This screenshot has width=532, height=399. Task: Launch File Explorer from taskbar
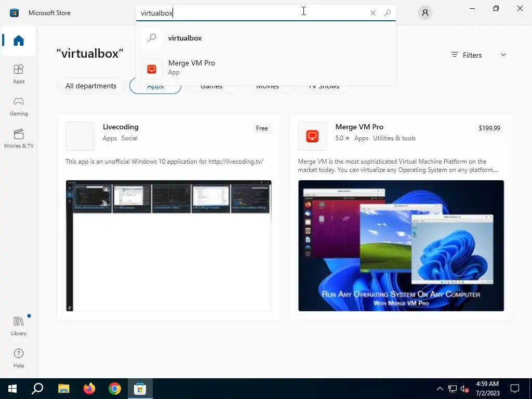click(63, 389)
